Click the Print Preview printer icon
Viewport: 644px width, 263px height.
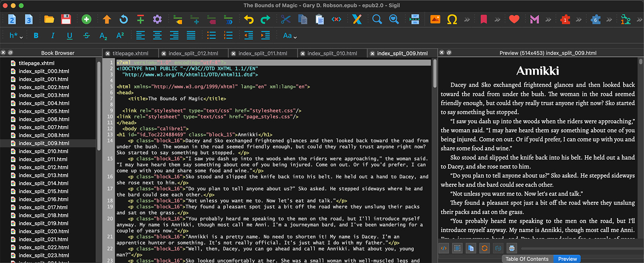(511, 248)
